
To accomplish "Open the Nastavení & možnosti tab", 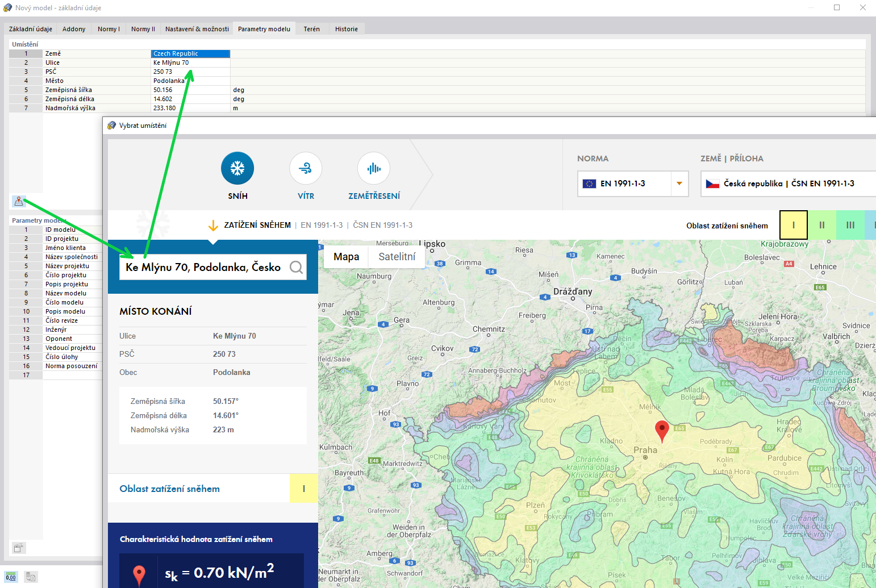I will (197, 29).
